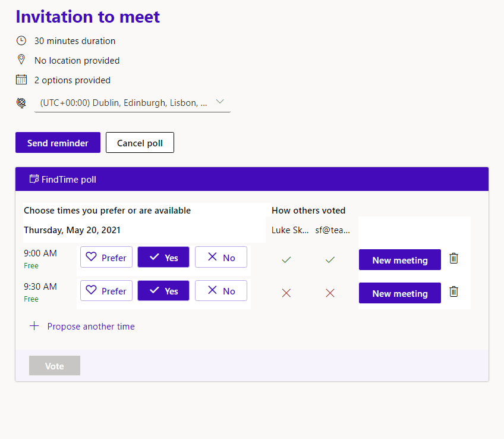Image resolution: width=504 pixels, height=439 pixels.
Task: Toggle Yes for the 9:30 AM slot
Action: point(163,291)
